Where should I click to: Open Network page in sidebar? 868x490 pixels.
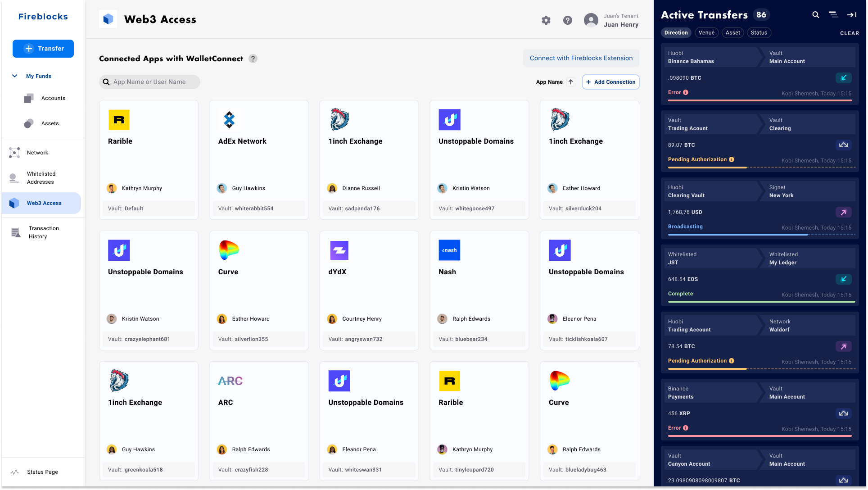coord(37,153)
